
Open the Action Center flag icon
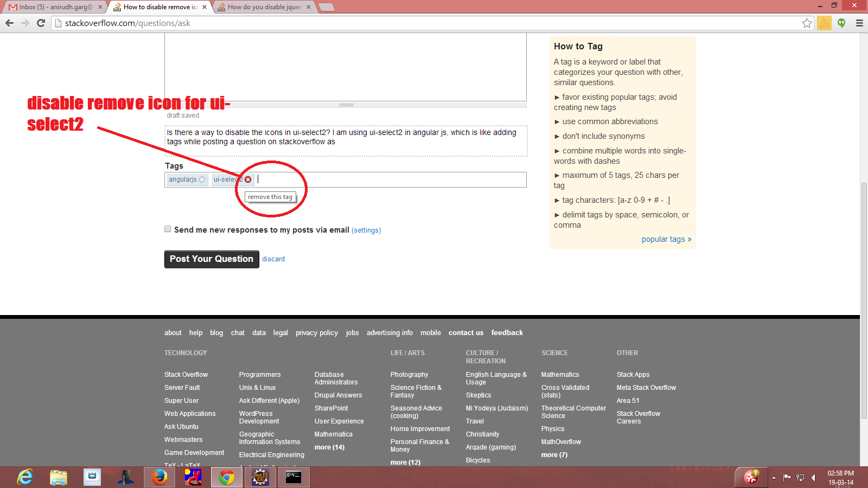(x=787, y=477)
